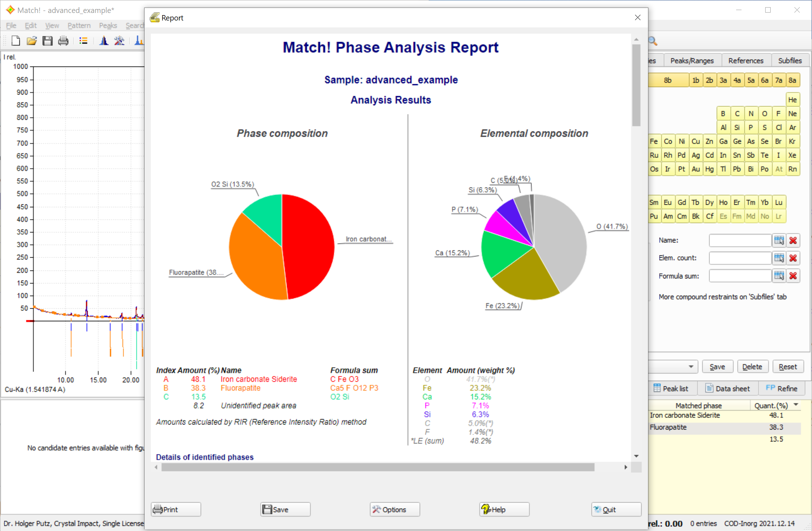The height and width of the screenshot is (531, 812).
Task: Switch to the References tab
Action: pos(746,60)
